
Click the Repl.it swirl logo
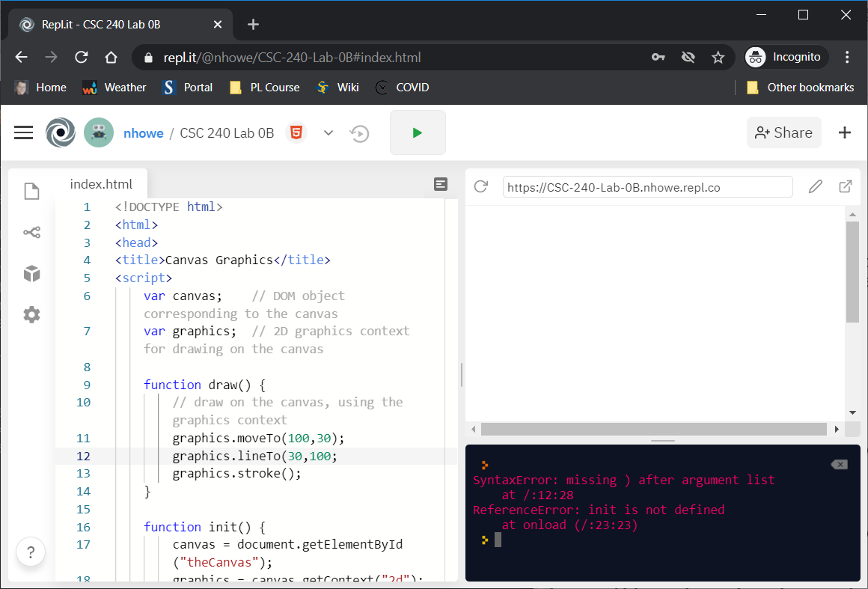(x=61, y=133)
